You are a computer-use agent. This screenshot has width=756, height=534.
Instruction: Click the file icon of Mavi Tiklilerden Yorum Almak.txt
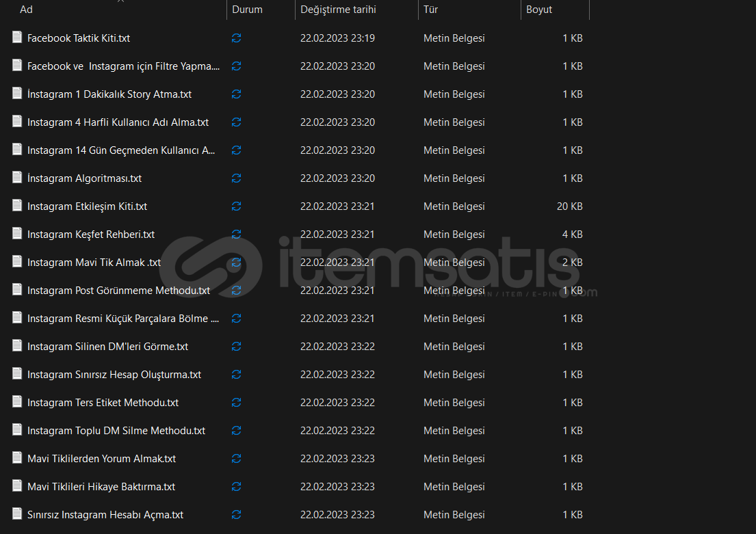tap(17, 457)
